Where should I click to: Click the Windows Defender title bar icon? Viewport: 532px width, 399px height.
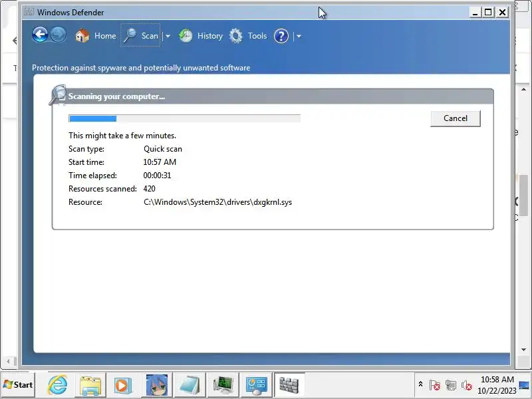point(29,12)
